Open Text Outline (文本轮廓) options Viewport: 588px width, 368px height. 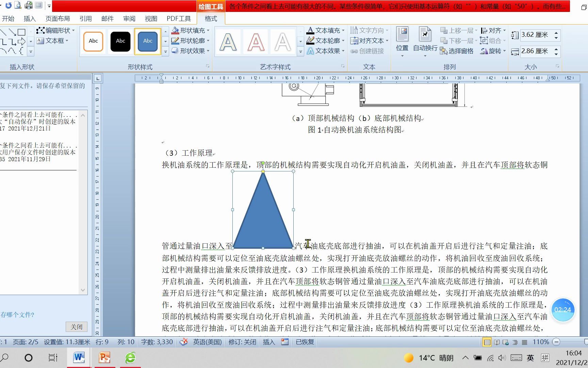(326, 41)
